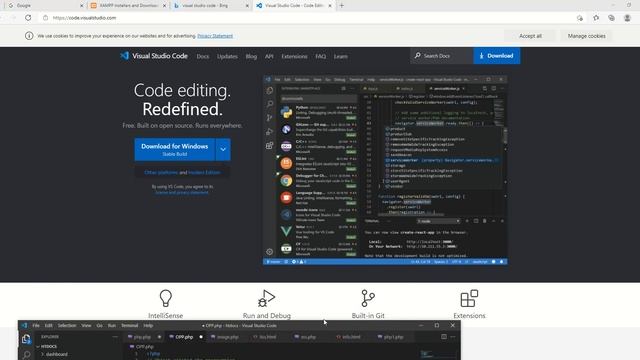Open the Terminal menu in the VS Code window
This screenshot has width=640, height=360.
point(130,326)
